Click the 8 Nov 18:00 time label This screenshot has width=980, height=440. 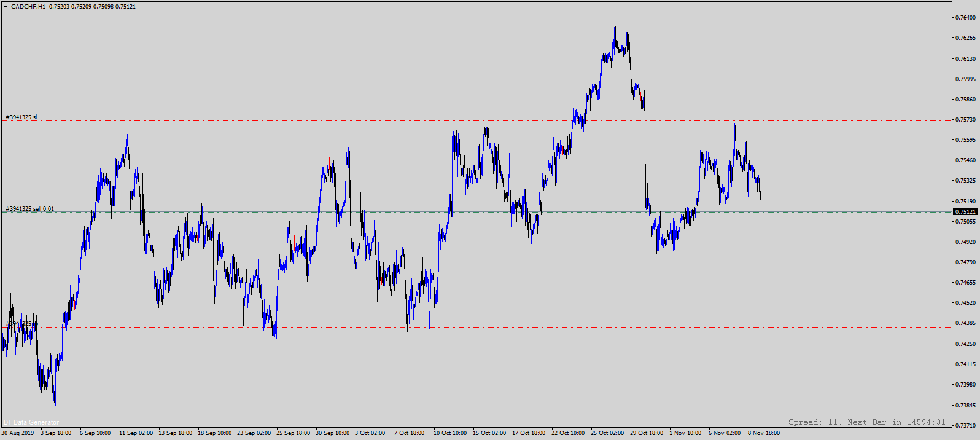(x=764, y=433)
